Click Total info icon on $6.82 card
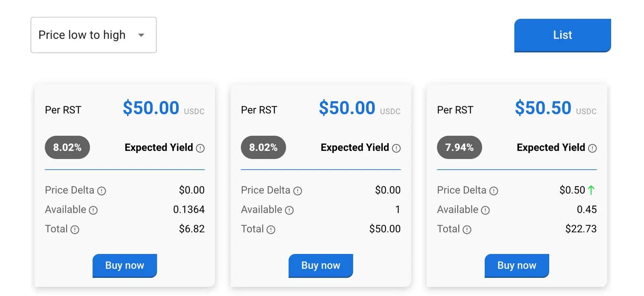The image size is (644, 296). (x=75, y=229)
